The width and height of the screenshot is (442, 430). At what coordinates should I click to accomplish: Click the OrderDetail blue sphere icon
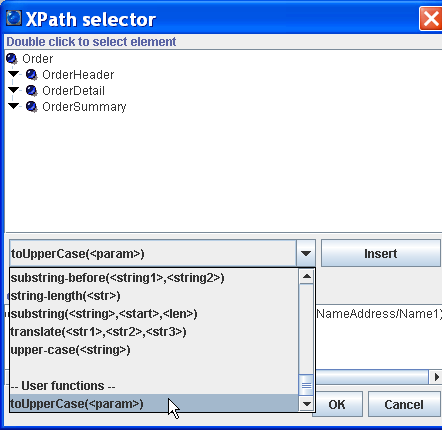click(32, 91)
